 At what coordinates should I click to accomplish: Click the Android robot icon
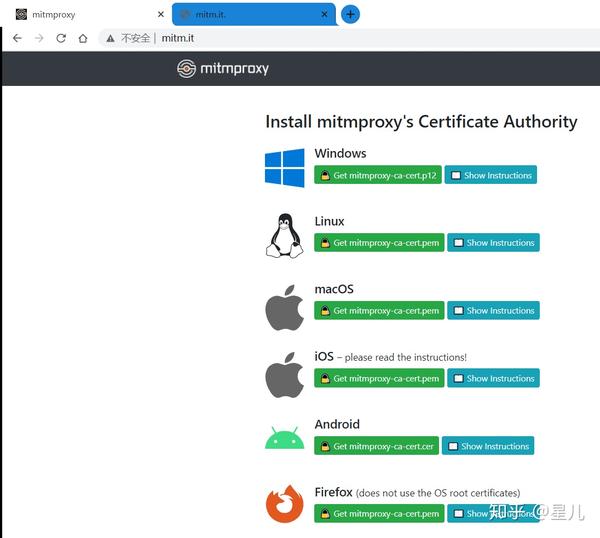click(x=284, y=440)
